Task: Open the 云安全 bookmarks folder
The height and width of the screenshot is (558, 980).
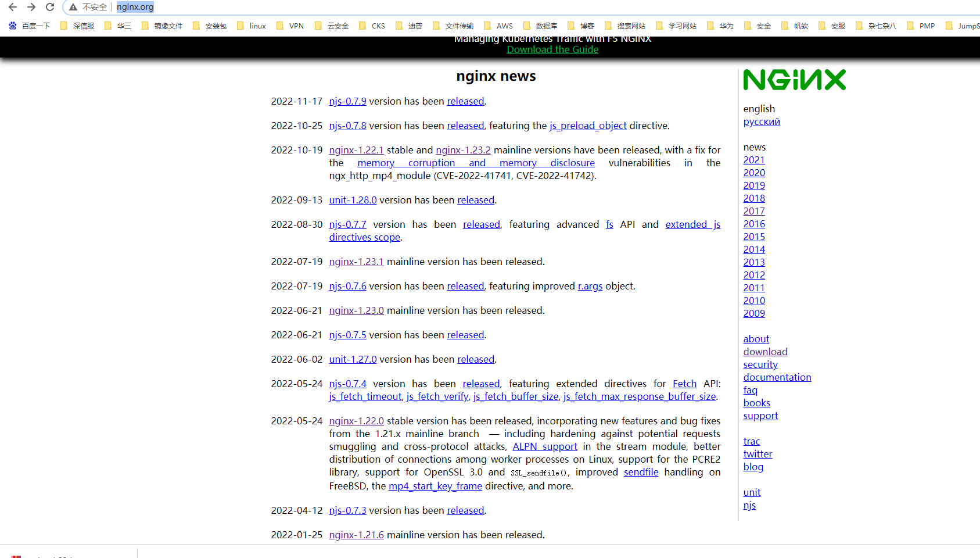Action: (332, 26)
